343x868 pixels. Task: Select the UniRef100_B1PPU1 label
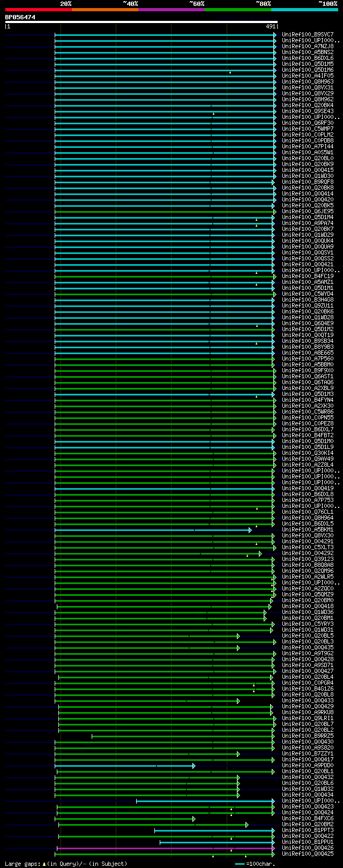(308, 842)
